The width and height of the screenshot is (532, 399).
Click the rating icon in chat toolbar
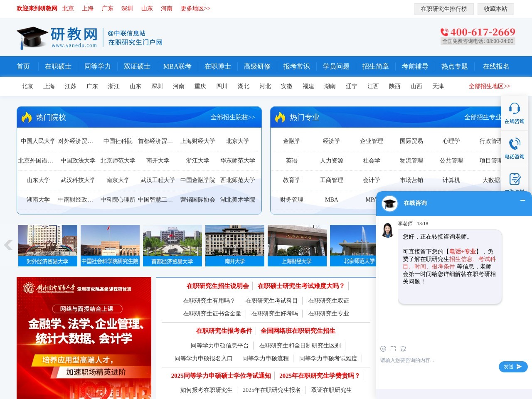click(403, 349)
